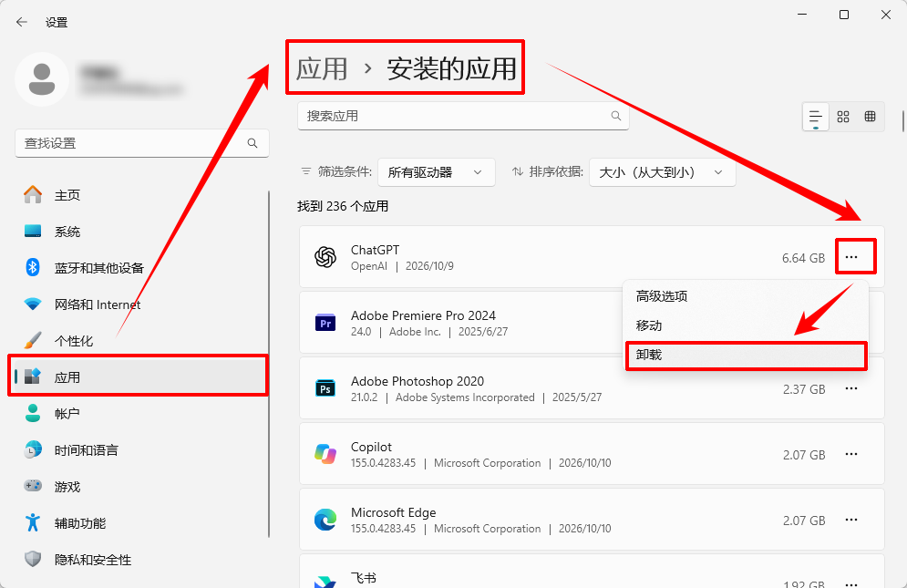Open more options for Adobe Photoshop 2020
907x588 pixels.
tap(851, 388)
